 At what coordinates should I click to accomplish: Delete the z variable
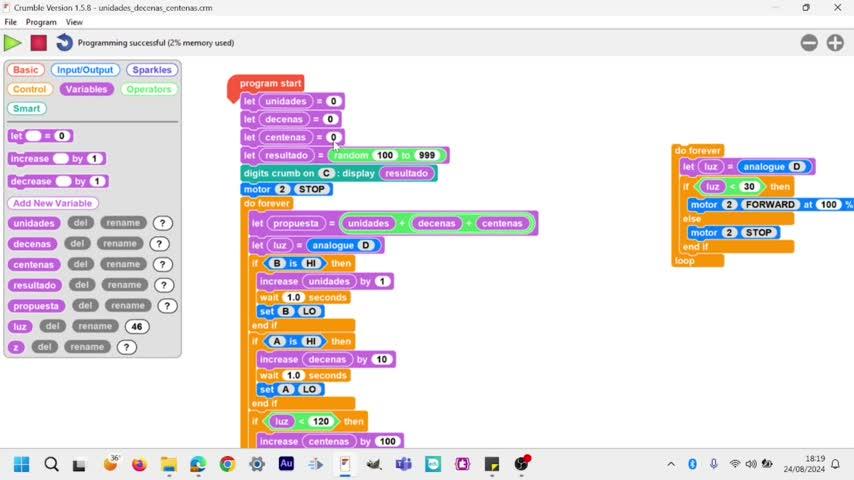point(44,347)
